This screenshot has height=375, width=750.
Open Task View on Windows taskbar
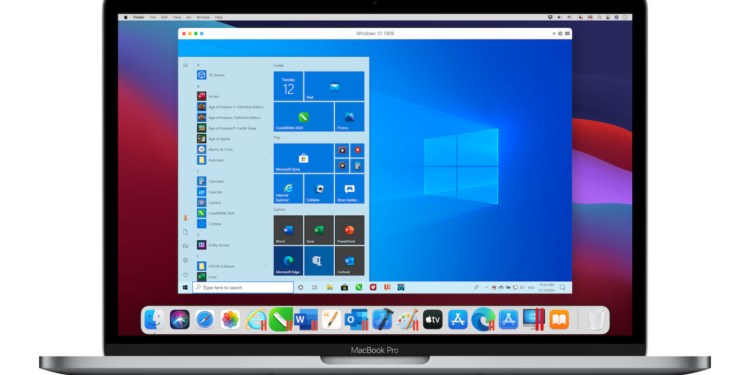pyautogui.click(x=314, y=287)
